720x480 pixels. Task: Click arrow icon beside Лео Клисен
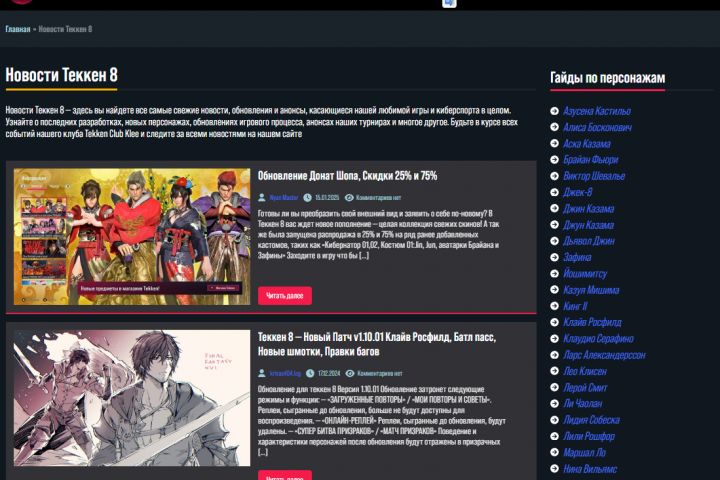coord(554,371)
